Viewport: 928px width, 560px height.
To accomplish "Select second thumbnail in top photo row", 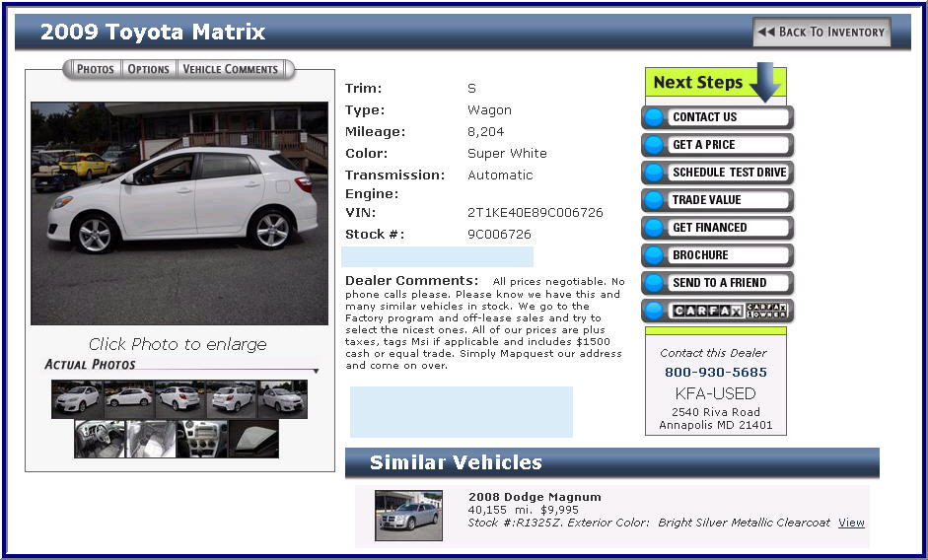I will tap(129, 399).
